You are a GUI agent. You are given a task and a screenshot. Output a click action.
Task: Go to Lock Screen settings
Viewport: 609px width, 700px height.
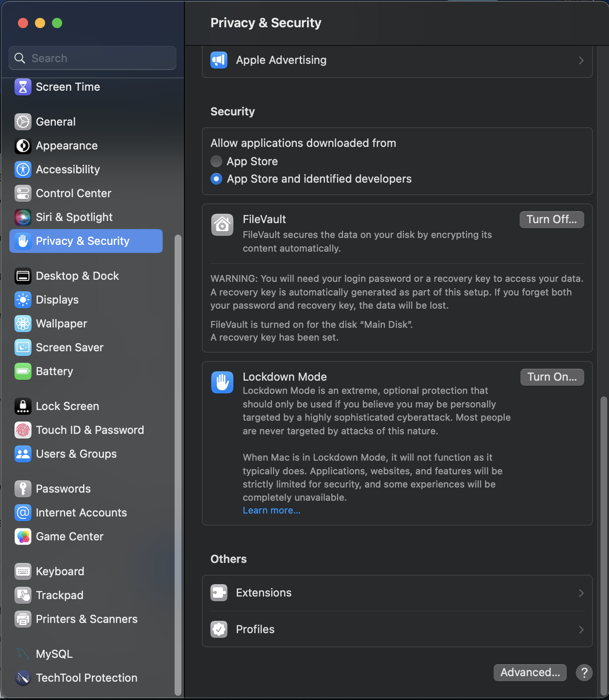pos(86,406)
